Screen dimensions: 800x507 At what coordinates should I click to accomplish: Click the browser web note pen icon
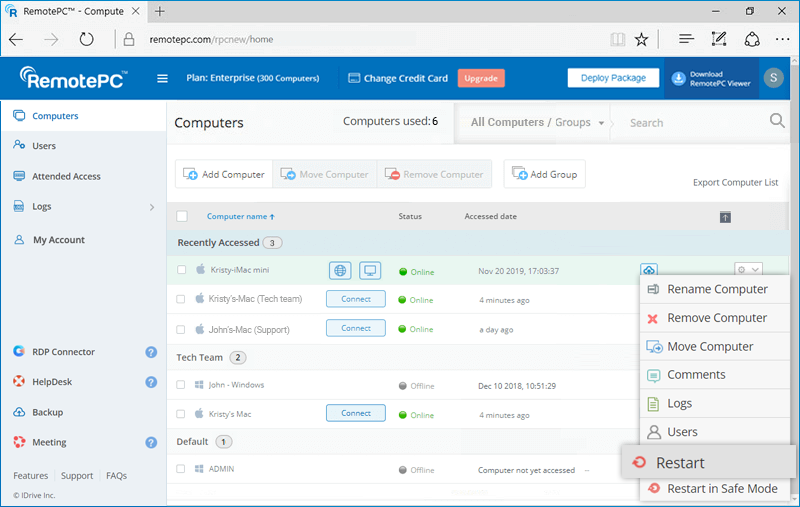click(719, 39)
